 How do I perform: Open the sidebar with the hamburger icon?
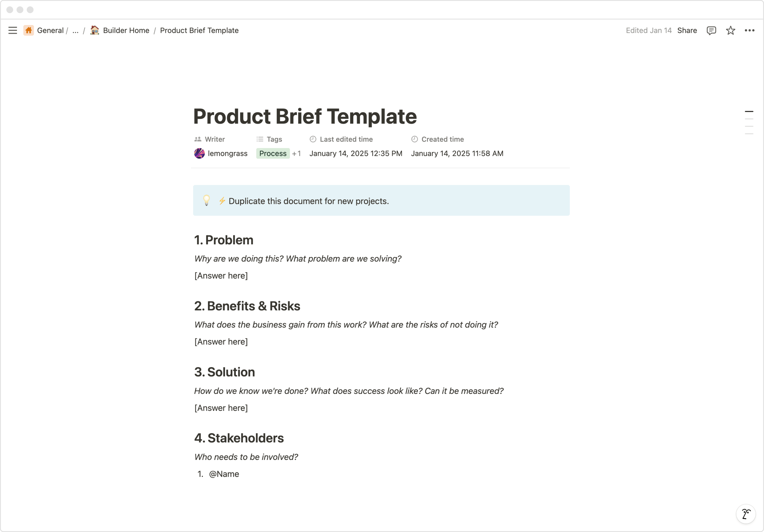pos(13,30)
